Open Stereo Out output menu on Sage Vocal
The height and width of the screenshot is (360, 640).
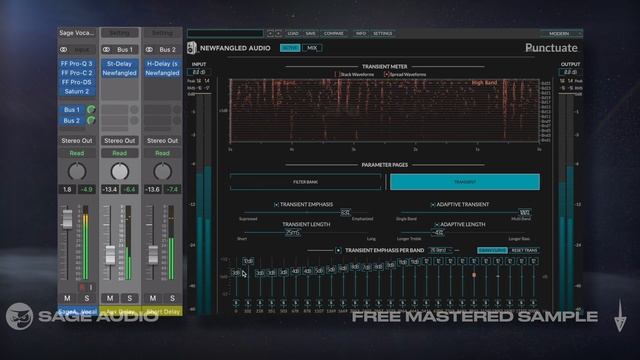pyautogui.click(x=77, y=140)
